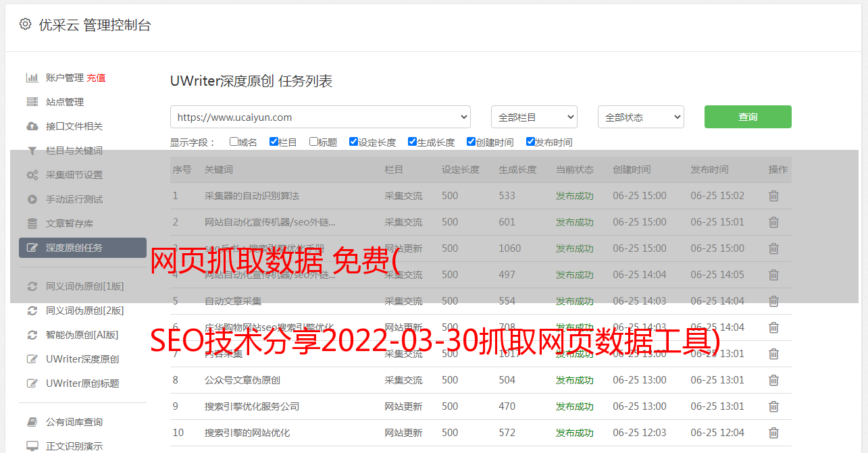Open 站点管理 in the sidebar
Viewport: 868px width, 453px height.
(x=65, y=102)
